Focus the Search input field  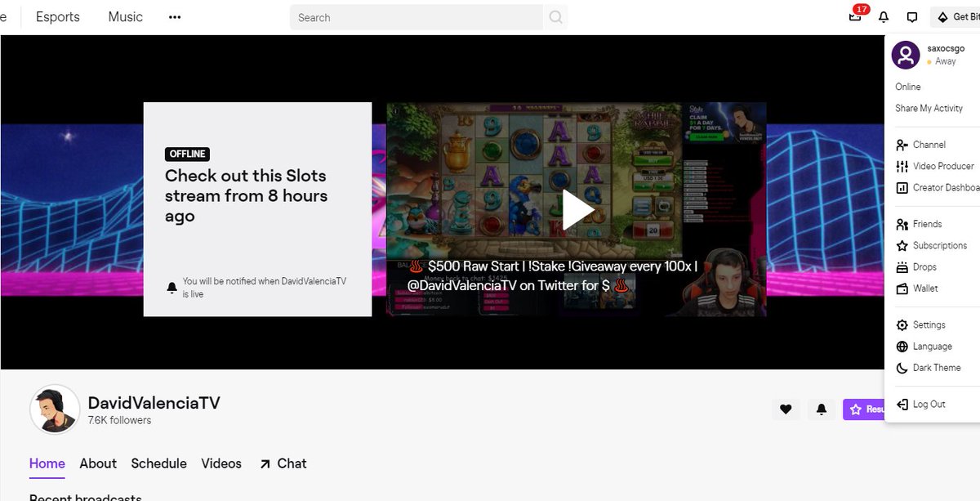pyautogui.click(x=416, y=17)
